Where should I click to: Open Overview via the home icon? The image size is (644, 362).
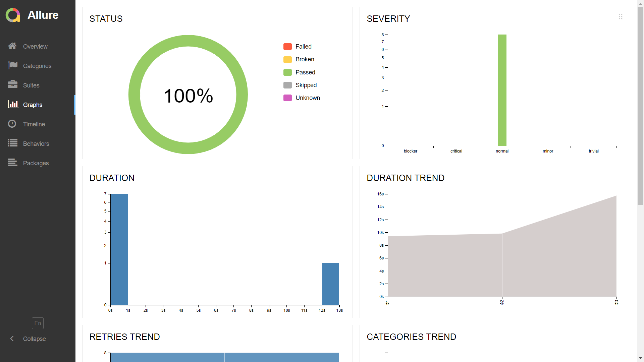(12, 46)
